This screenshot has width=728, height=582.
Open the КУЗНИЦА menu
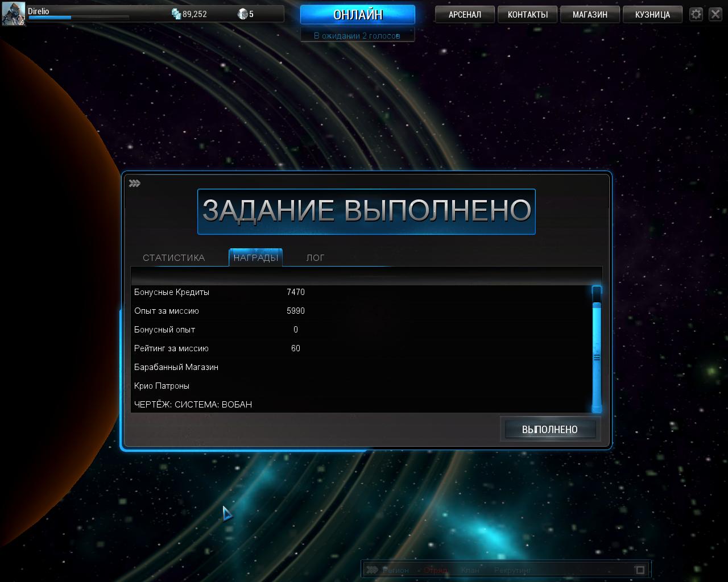[x=652, y=15]
